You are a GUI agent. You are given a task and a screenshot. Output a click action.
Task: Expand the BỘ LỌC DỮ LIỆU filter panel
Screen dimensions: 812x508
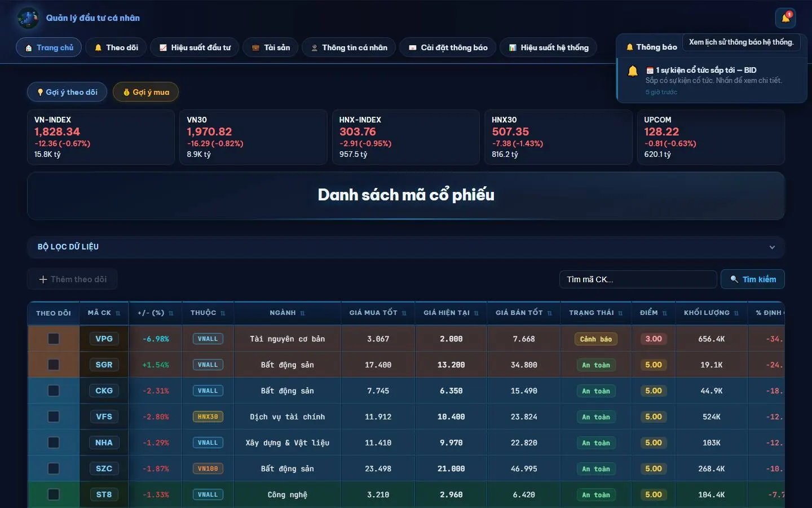(x=406, y=247)
